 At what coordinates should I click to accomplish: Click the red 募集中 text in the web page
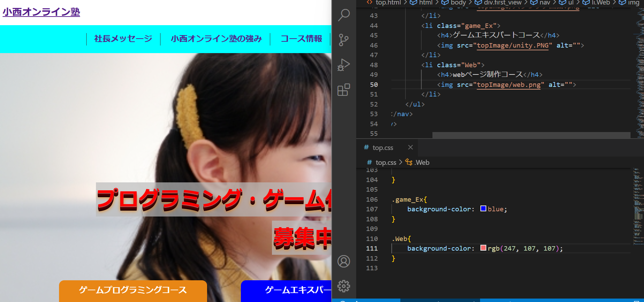click(x=302, y=238)
